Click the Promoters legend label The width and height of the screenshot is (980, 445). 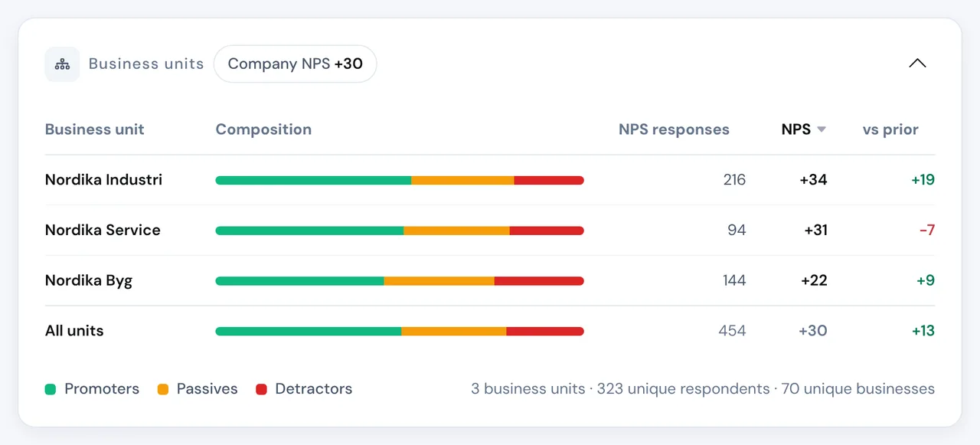tap(102, 389)
